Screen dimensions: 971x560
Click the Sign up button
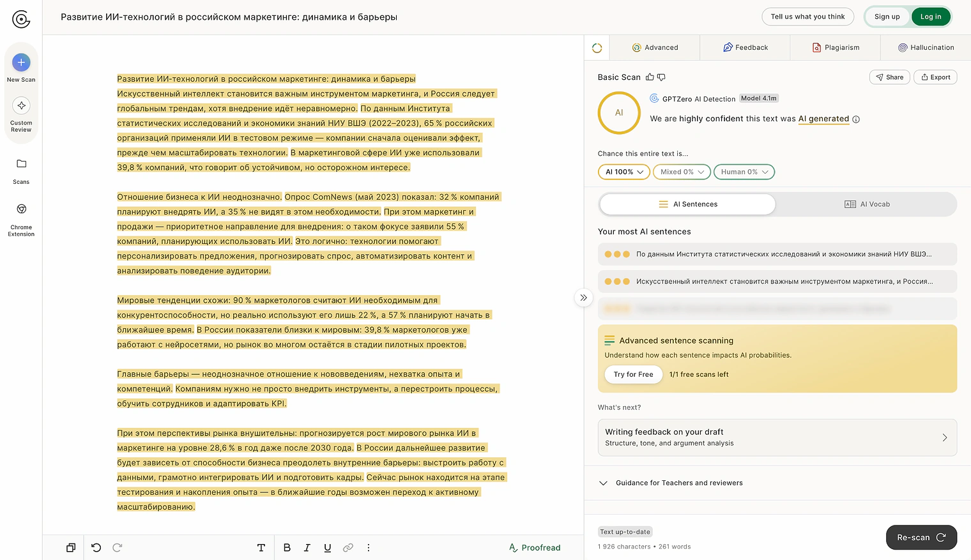pos(887,17)
